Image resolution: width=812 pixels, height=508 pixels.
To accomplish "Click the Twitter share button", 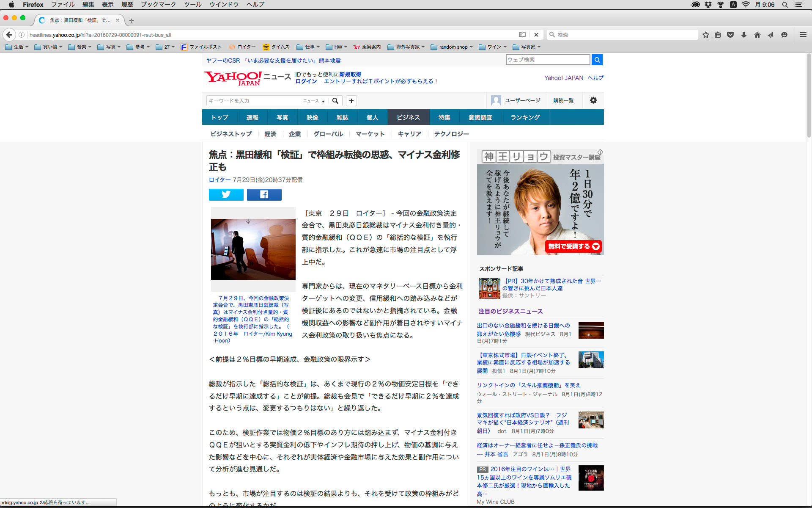I will coord(226,194).
